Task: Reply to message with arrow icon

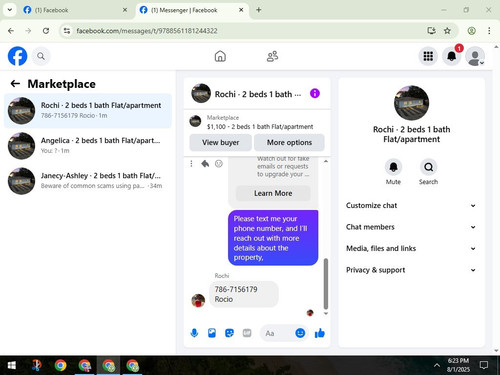Action: pyautogui.click(x=205, y=164)
